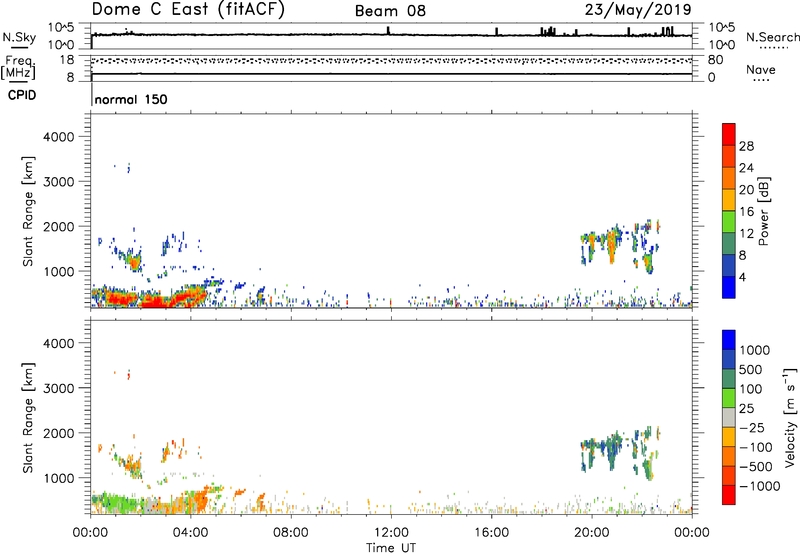The image size is (800, 554).
Task: Click the 'Velocity [m s⁻¹]' color bar label
Action: tap(790, 417)
